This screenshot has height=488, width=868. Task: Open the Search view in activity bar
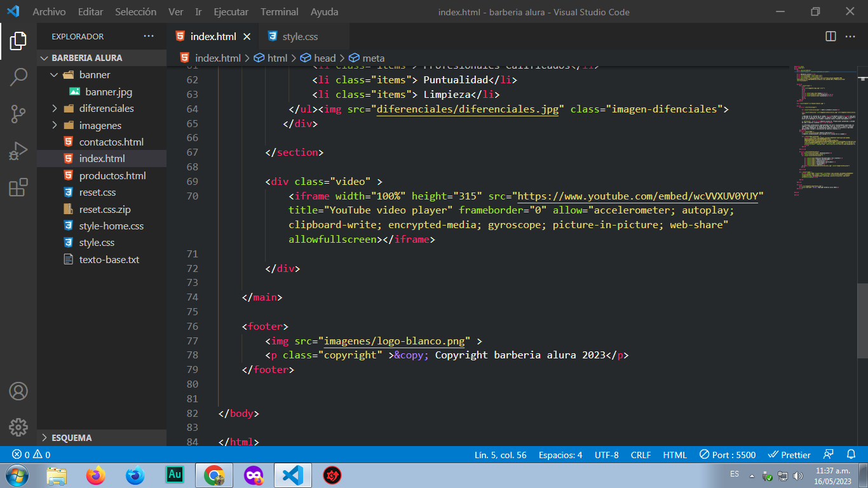tap(18, 78)
